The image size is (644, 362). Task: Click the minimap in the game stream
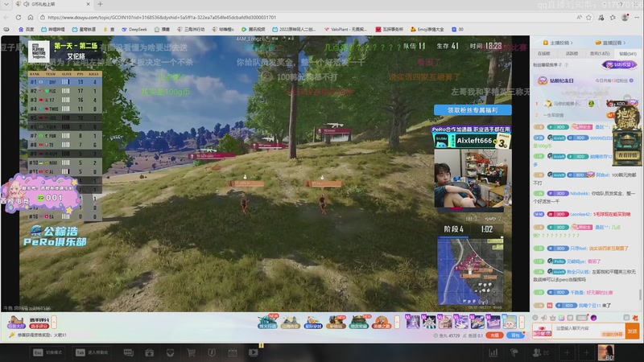[470, 271]
